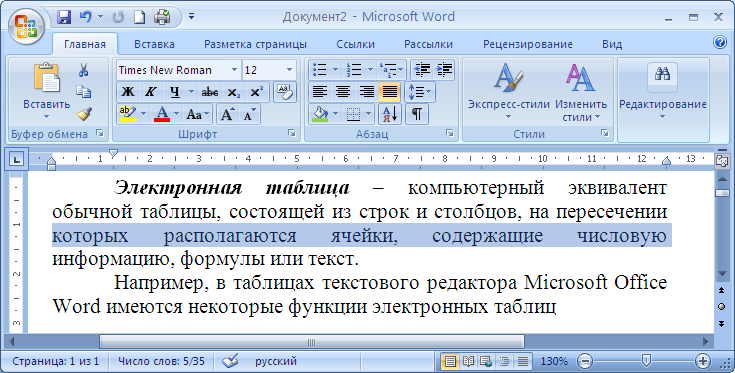Copy selection with copy icon
Viewport: 735px width, 373px height.
coord(83,92)
